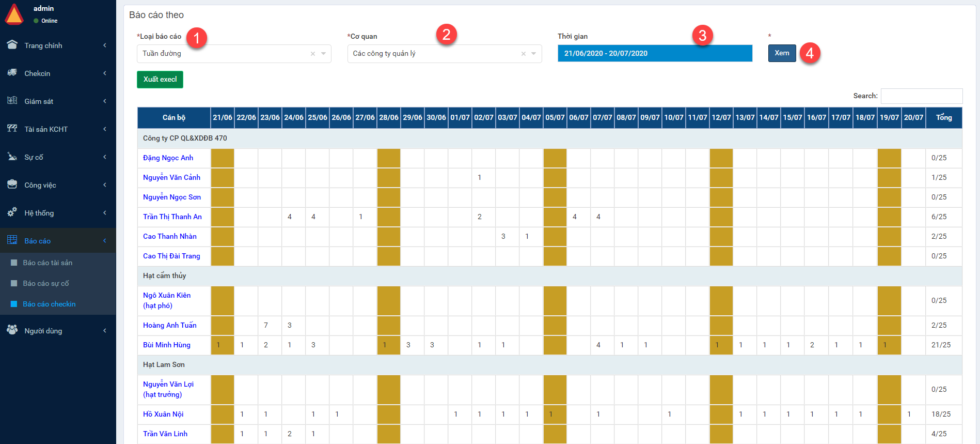Image resolution: width=980 pixels, height=444 pixels.
Task: Click the Xem button
Action: click(782, 53)
